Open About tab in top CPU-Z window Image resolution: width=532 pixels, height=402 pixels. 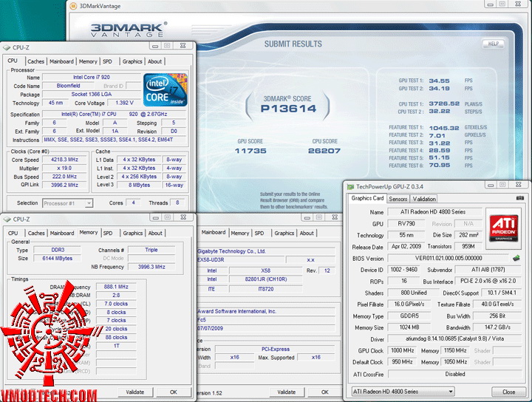click(x=154, y=61)
